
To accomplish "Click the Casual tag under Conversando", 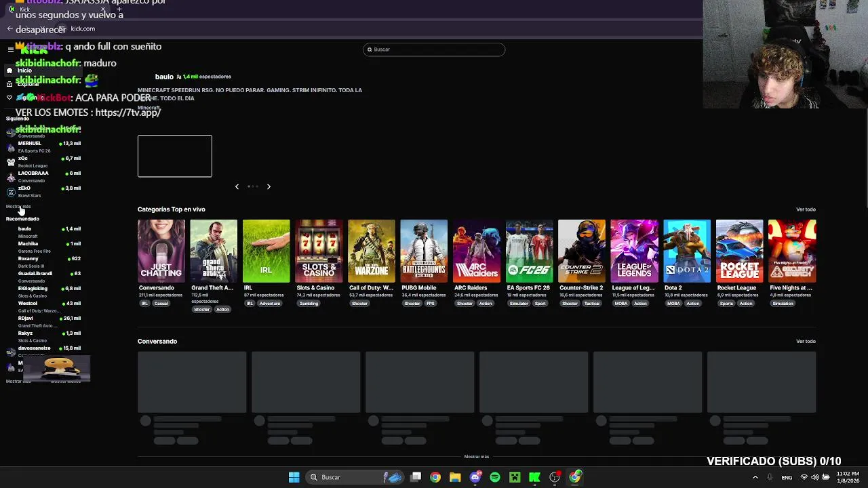I will pos(161,304).
